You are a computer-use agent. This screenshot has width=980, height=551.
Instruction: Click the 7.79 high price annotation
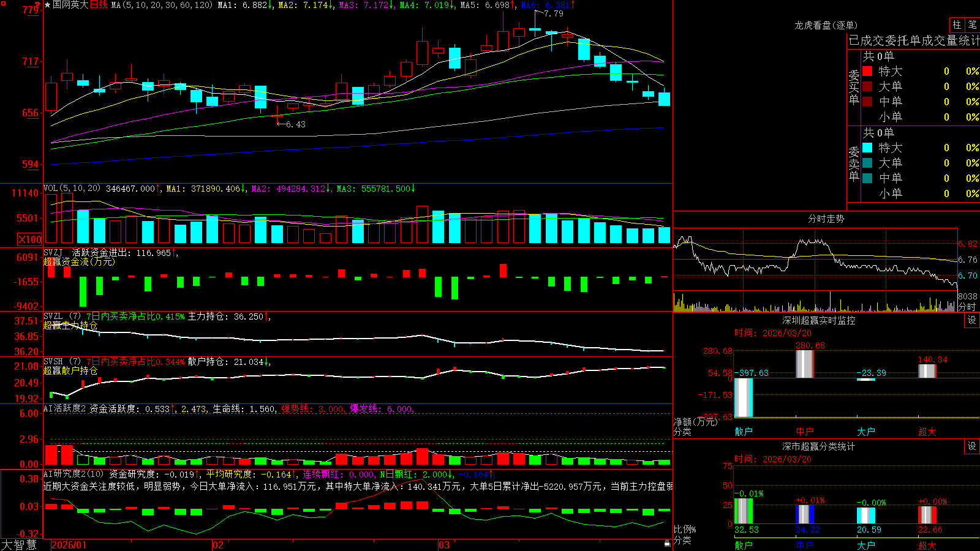coord(553,13)
